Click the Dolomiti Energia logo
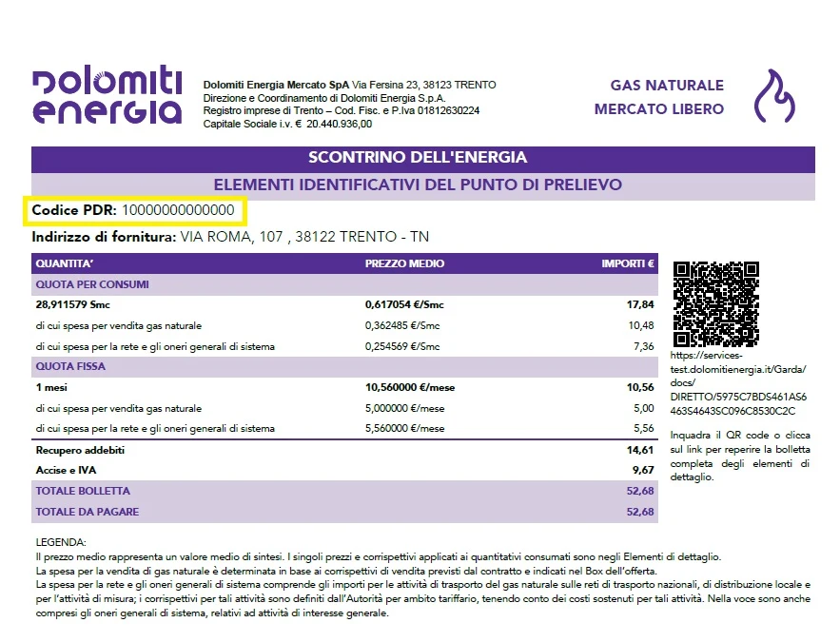840x642 pixels. coord(107,95)
